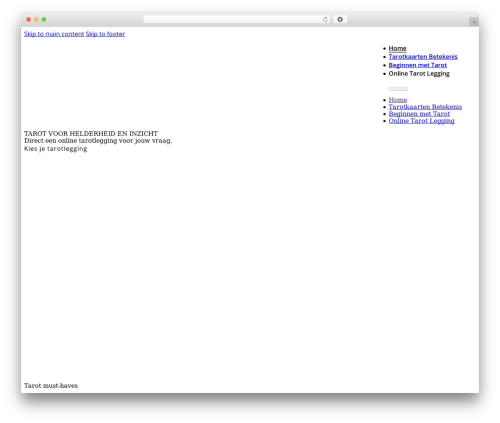The image size is (500, 423).
Task: Open a new tab with plus icon
Action: [474, 22]
